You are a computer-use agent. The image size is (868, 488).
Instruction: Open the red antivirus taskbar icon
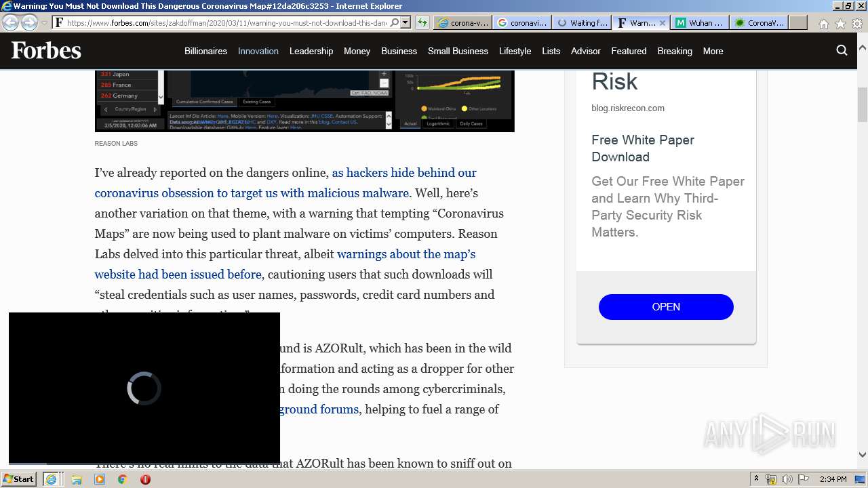click(145, 479)
